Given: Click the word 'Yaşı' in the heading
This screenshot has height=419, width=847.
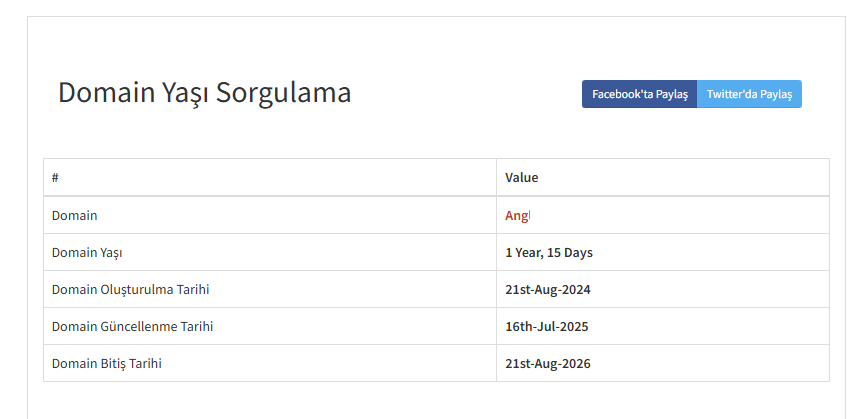Looking at the screenshot, I should click(185, 93).
